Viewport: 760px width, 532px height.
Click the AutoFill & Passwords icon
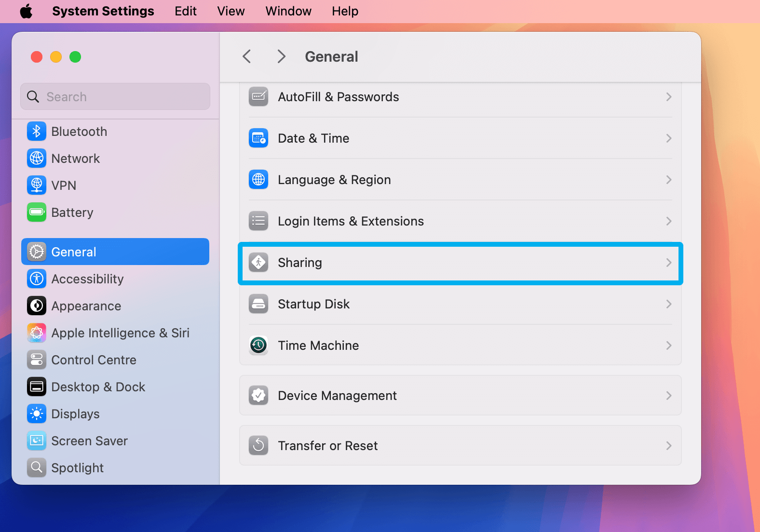tap(258, 97)
